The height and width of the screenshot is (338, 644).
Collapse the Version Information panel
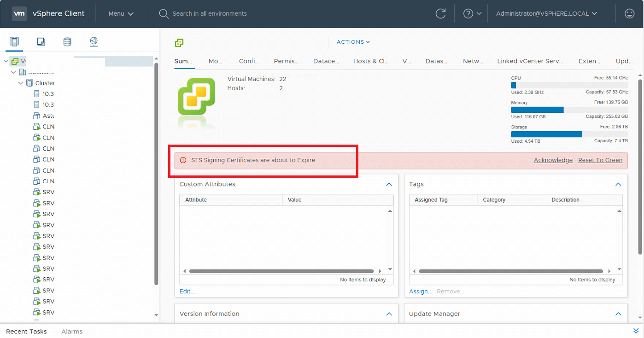click(389, 314)
